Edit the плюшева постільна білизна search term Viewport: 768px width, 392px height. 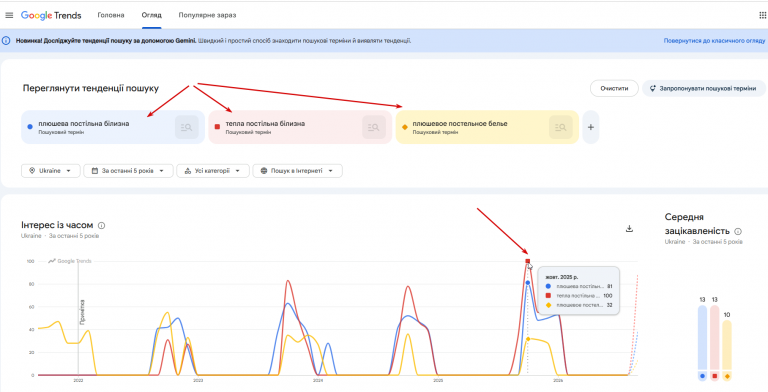(x=84, y=124)
